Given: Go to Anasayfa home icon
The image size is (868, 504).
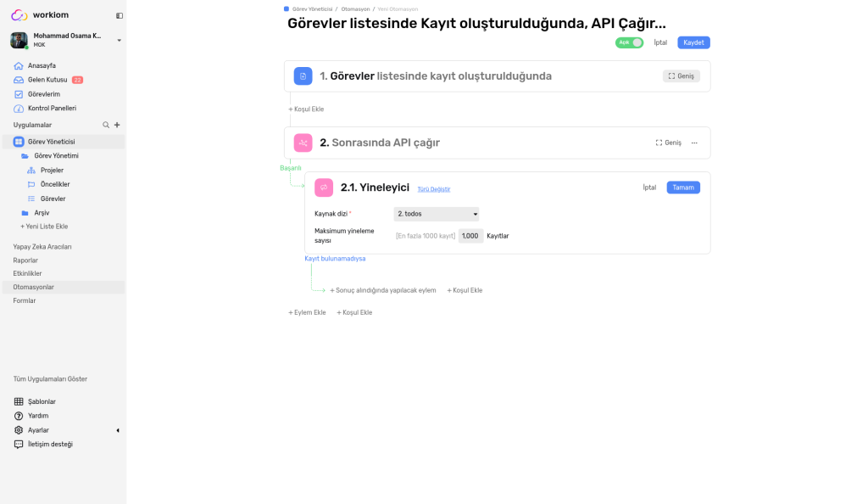Looking at the screenshot, I should click(19, 65).
